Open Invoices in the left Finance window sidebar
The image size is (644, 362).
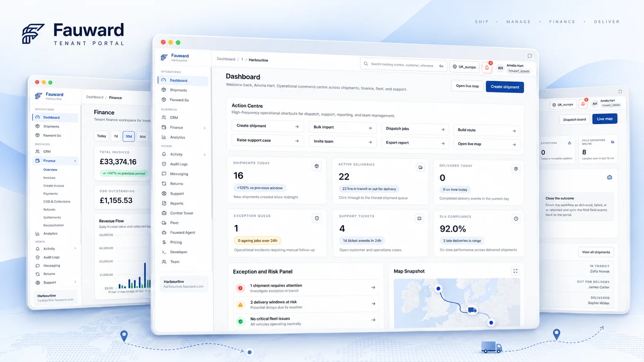pos(49,178)
